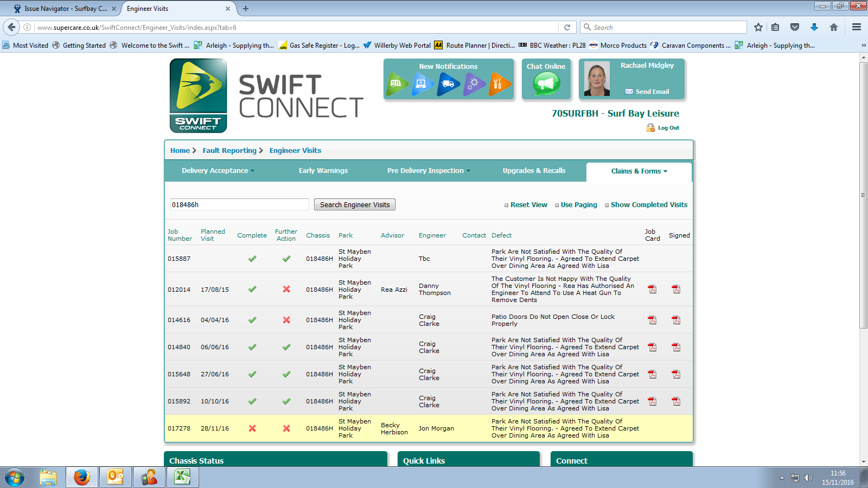
Task: Open Job Card PDF for job 012014
Action: point(652,290)
